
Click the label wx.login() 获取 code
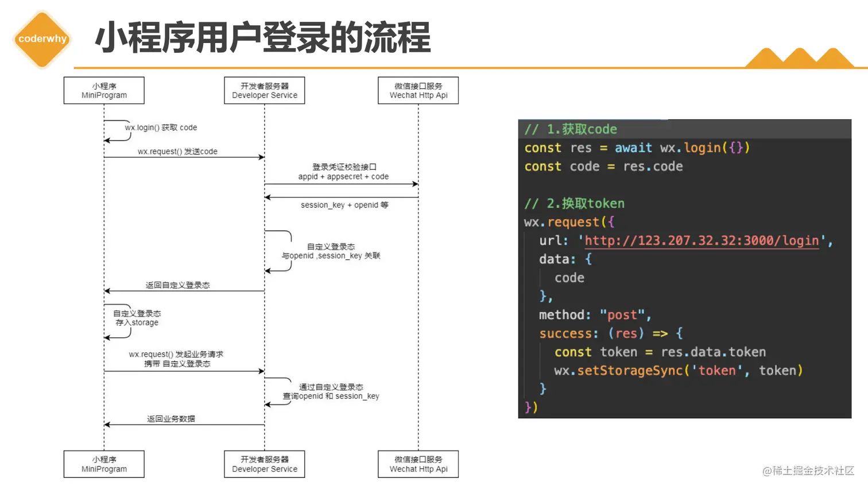click(161, 127)
